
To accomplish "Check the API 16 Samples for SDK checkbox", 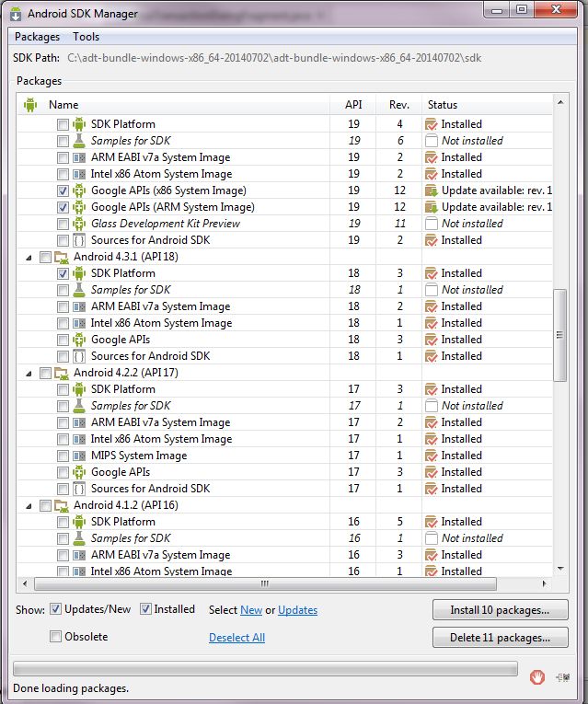I will [63, 538].
